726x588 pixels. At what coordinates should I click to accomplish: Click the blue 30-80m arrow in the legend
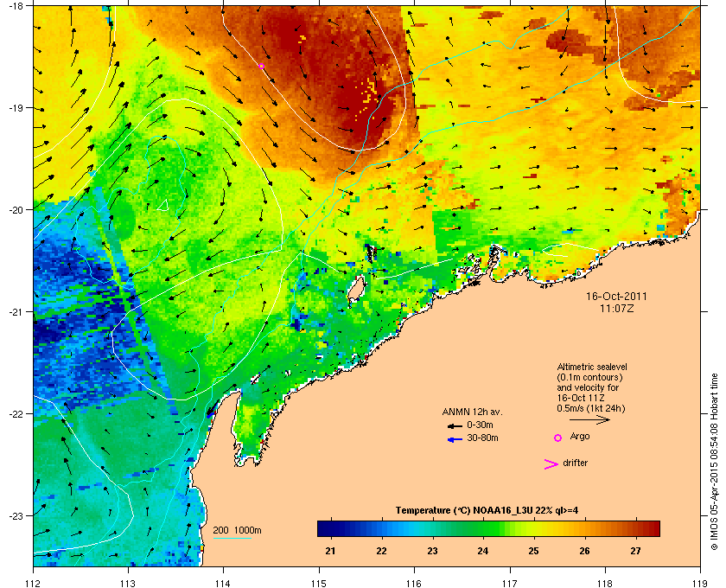coord(455,439)
